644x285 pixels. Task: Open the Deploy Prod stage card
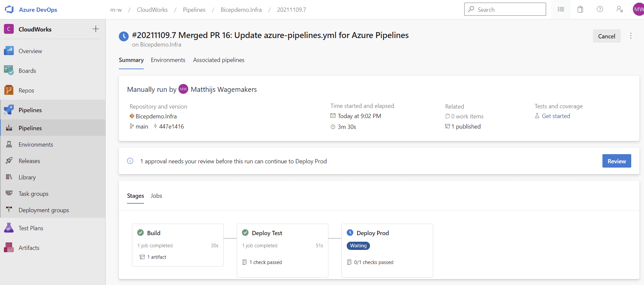click(x=387, y=250)
